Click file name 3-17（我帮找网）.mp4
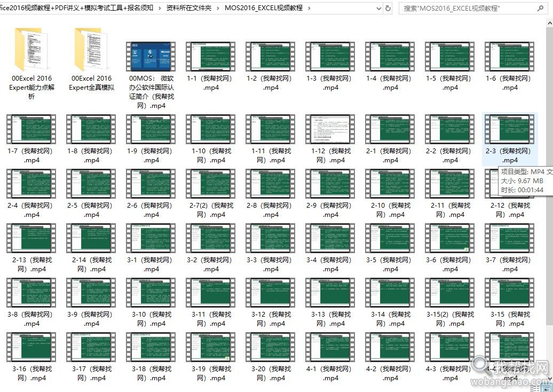This screenshot has height=392, width=553. (91, 374)
